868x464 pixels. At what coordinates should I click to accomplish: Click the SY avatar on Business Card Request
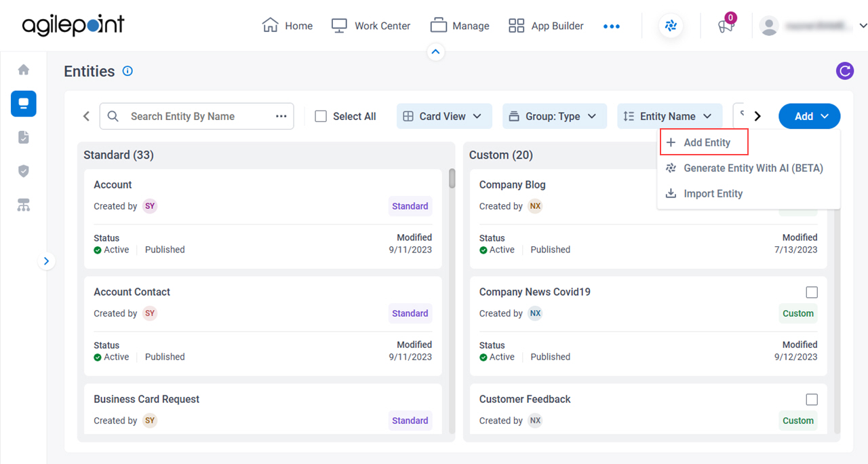[150, 421]
